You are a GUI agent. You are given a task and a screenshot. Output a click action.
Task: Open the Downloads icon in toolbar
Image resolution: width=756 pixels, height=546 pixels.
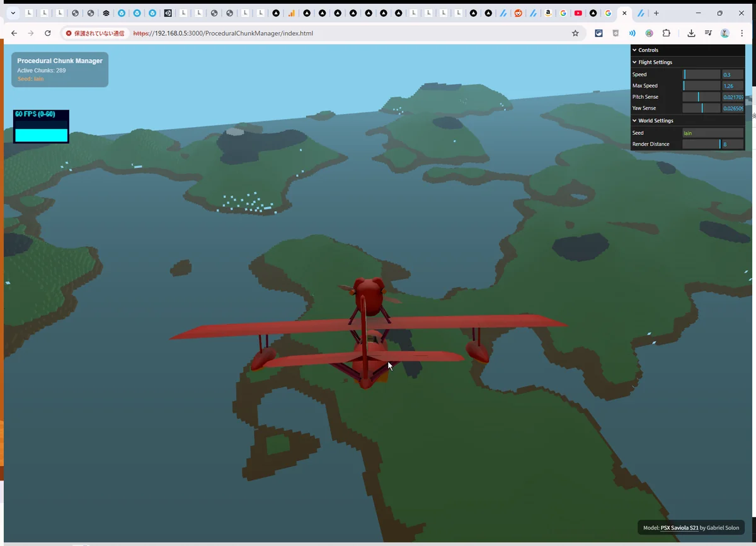691,33
